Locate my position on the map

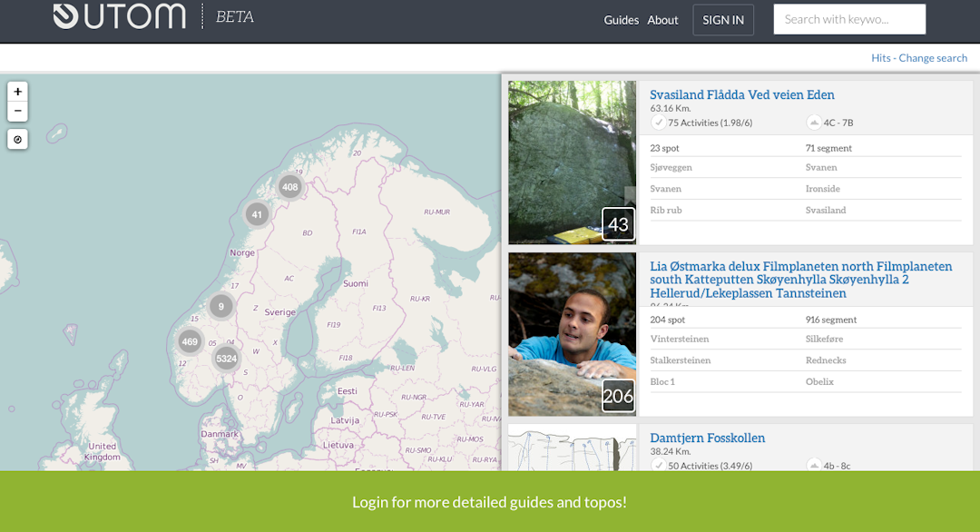point(17,140)
